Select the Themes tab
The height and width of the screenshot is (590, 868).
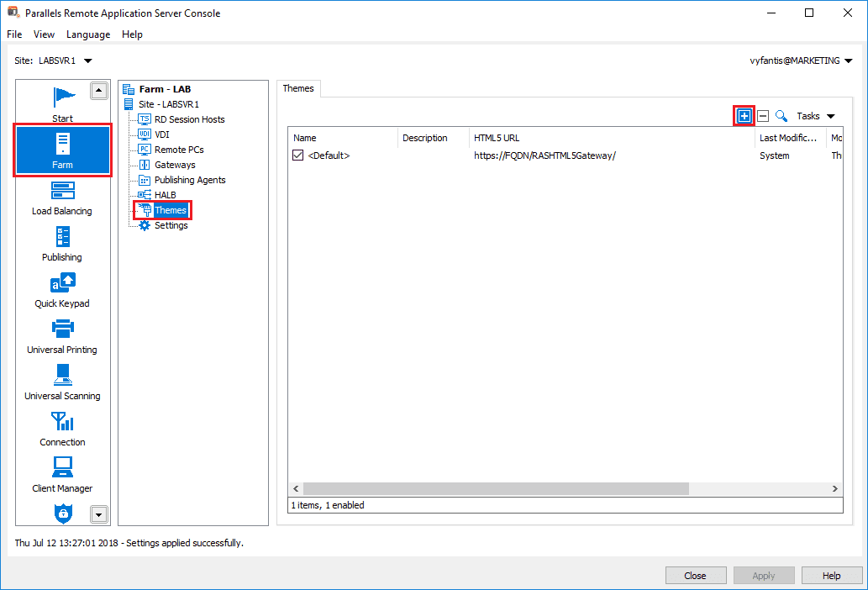298,88
